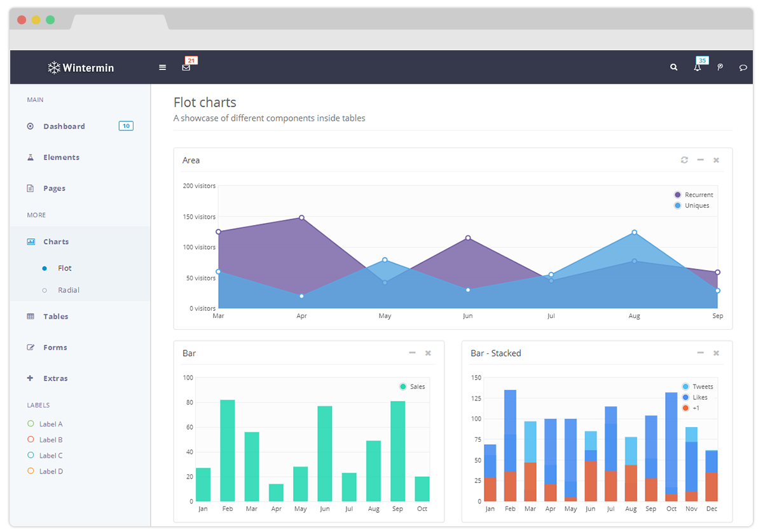
Task: Click the Label A link
Action: 50,424
